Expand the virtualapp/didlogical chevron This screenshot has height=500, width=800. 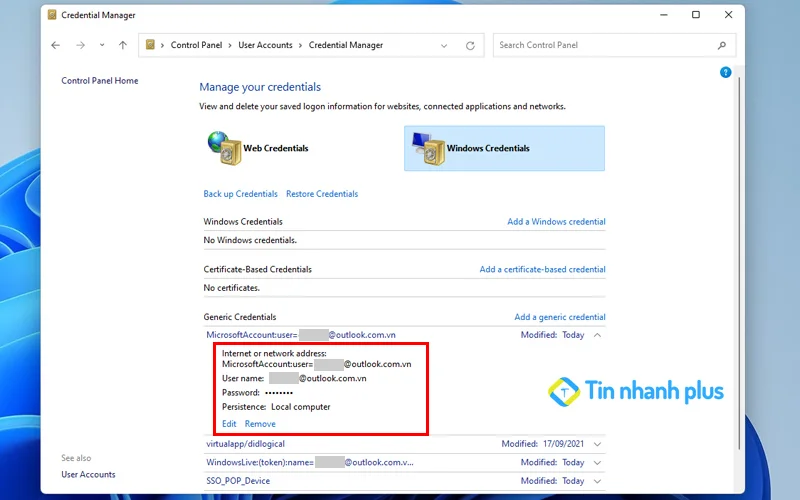click(597, 444)
